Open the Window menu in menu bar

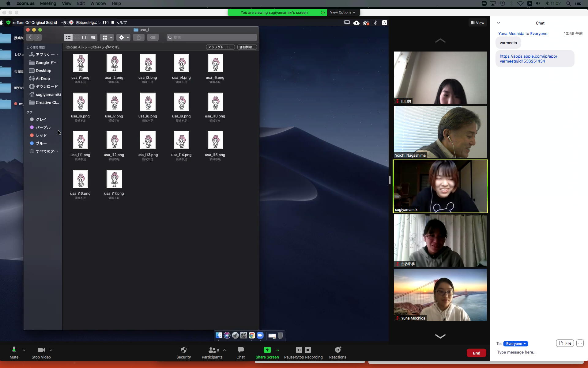pos(98,3)
